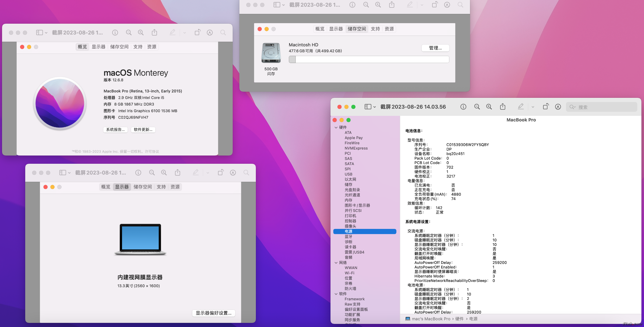Select 显示器 tab in the laptop display window
This screenshot has height=327, width=644.
click(122, 187)
